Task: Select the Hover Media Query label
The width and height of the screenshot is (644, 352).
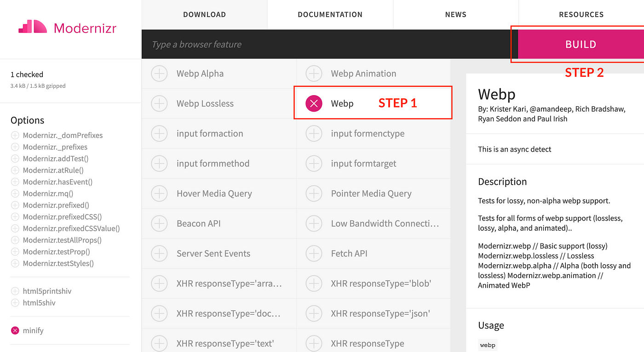Action: coord(214,193)
